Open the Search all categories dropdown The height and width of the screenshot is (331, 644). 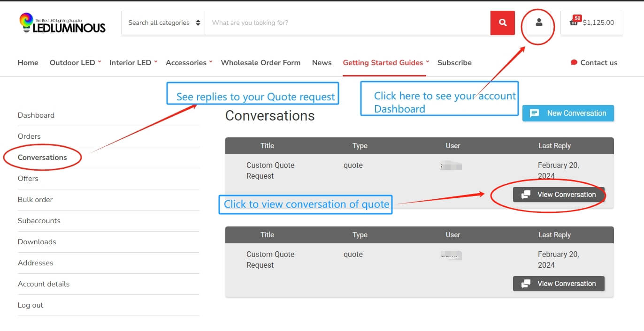[163, 23]
